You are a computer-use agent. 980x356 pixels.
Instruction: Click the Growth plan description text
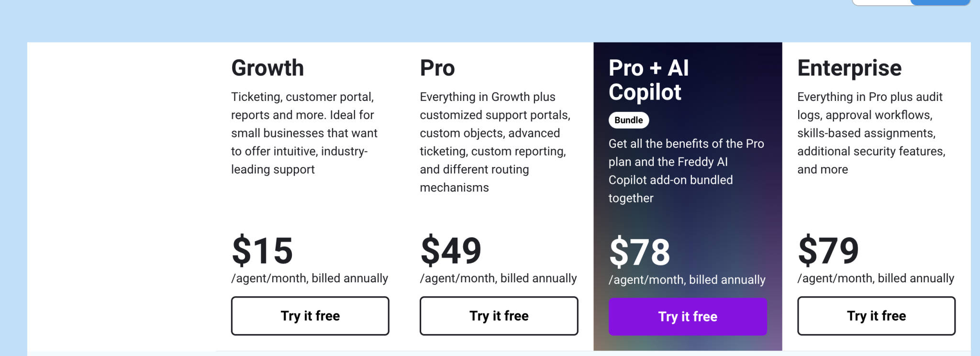304,133
